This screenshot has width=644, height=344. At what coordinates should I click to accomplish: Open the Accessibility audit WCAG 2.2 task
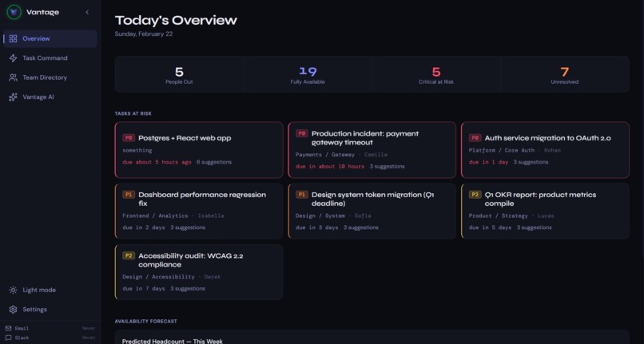tap(199, 272)
